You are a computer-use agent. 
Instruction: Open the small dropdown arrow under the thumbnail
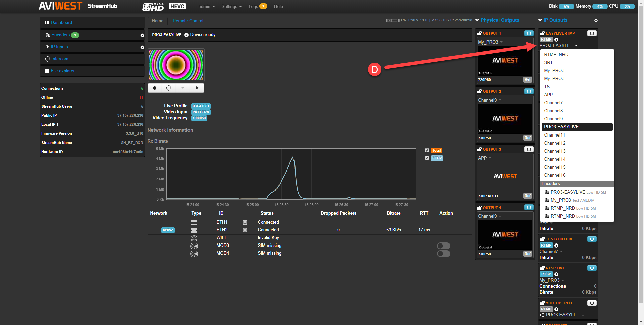(183, 88)
